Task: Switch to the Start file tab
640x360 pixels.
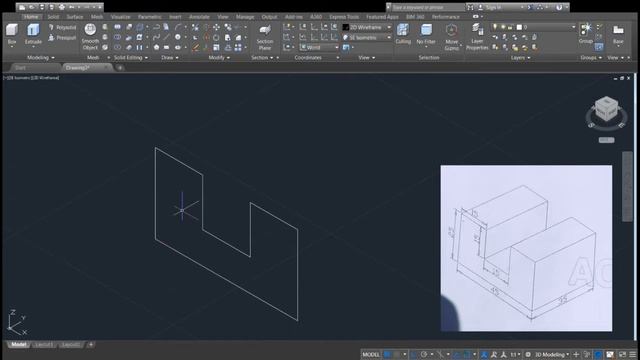Action: tap(20, 68)
